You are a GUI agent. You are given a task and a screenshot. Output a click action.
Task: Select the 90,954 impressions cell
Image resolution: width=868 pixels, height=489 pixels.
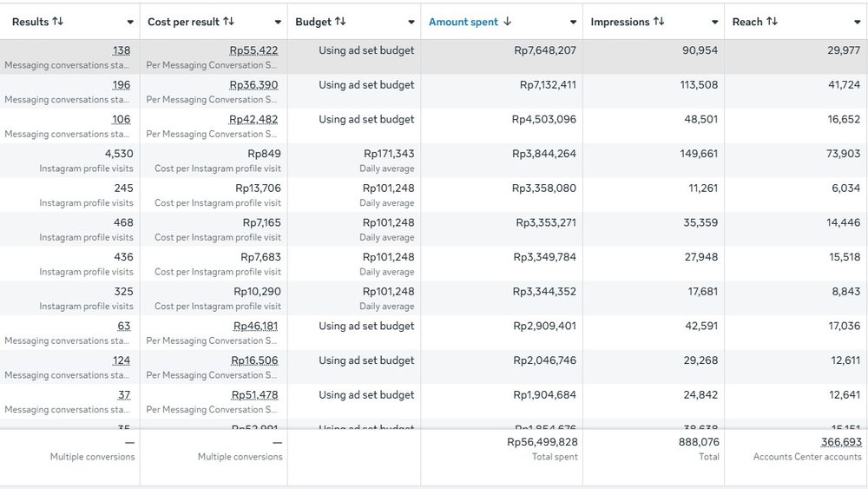click(x=654, y=56)
